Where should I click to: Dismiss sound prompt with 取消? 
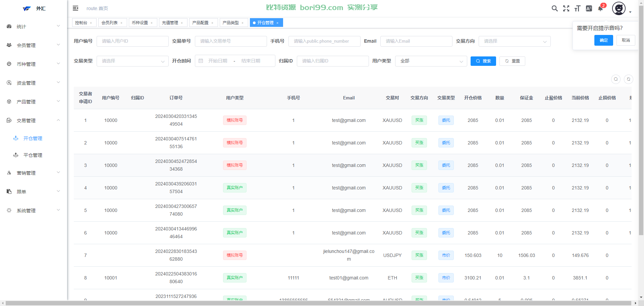626,40
